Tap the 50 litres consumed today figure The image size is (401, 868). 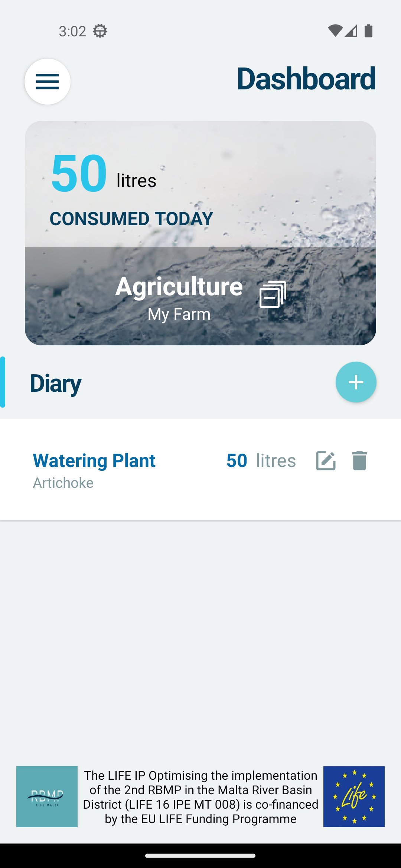(x=79, y=174)
